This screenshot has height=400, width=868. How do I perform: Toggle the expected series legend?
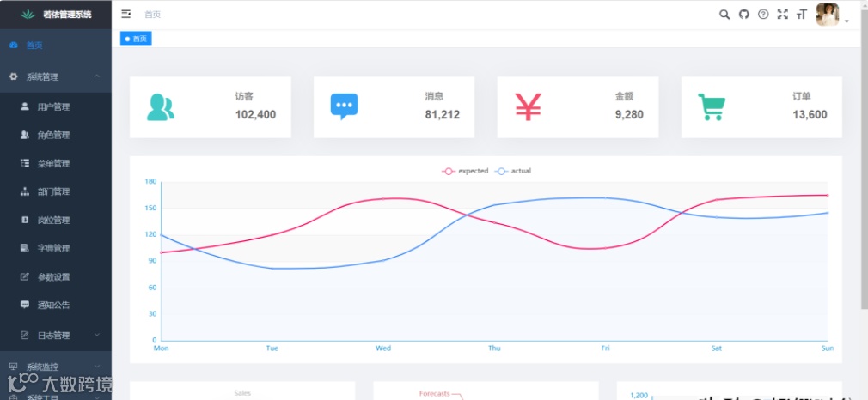tap(465, 172)
